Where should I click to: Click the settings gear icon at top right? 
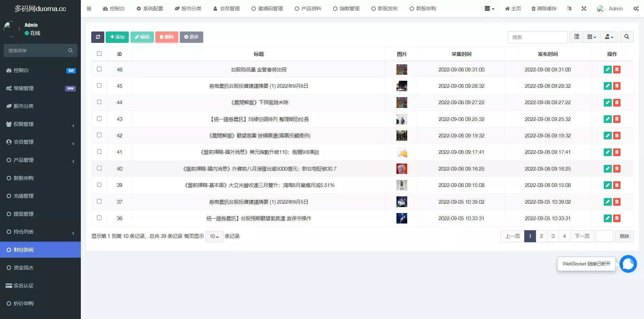coord(636,9)
